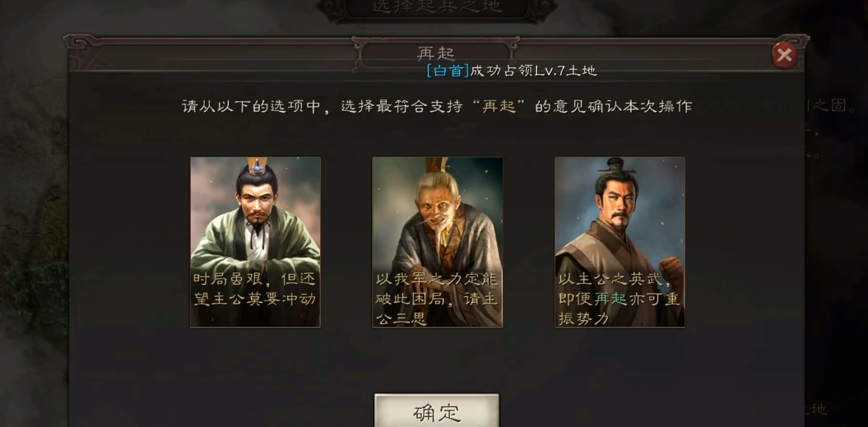Select opinion 时局虽艰，但还望主公莫要冲动
Image resolution: width=868 pixels, height=427 pixels.
(255, 289)
